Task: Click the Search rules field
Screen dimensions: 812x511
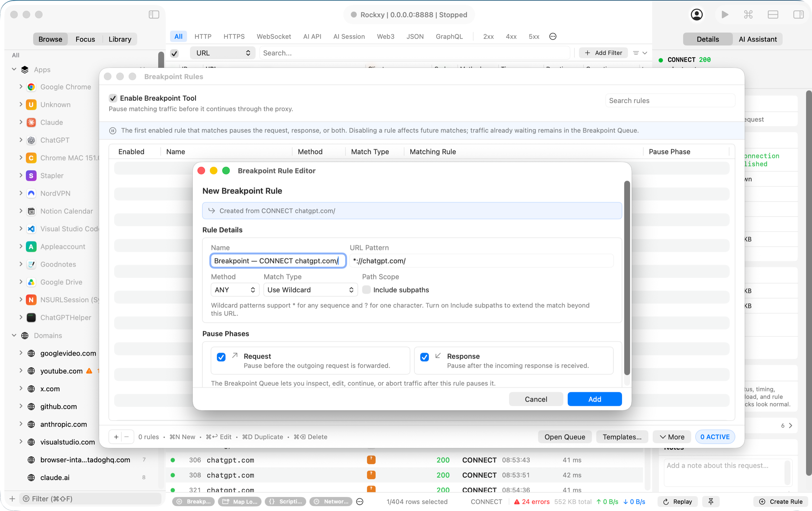Action: (x=670, y=100)
